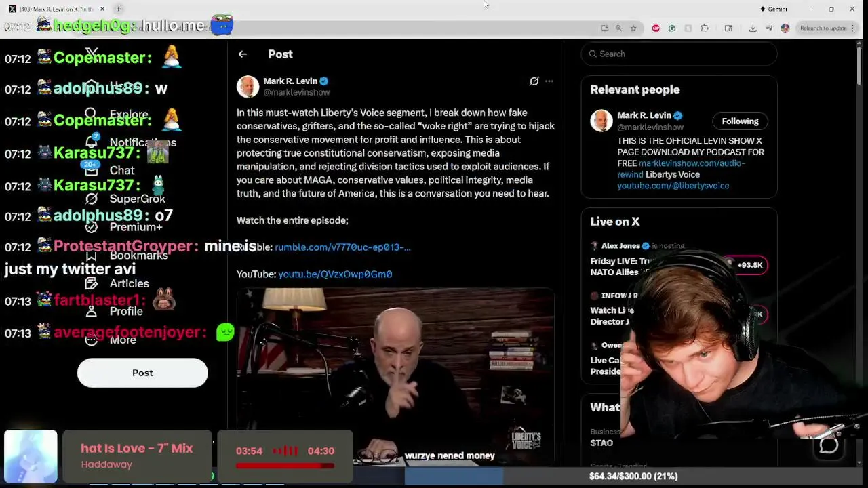Open SuperGrok in the sidebar
Viewport: 868px width, 488px height.
[x=125, y=199]
